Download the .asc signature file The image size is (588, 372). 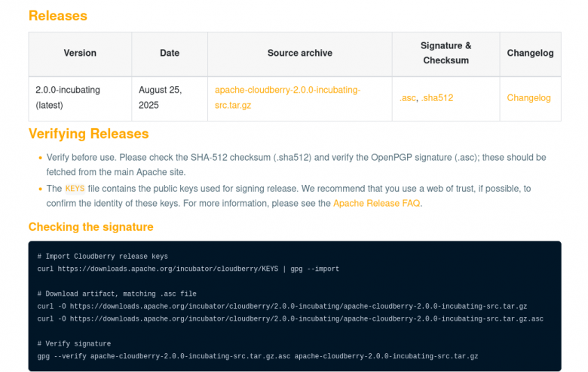408,98
